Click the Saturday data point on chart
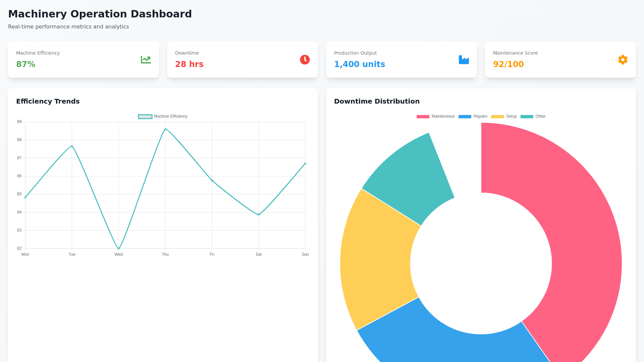The width and height of the screenshot is (644, 362). (259, 215)
